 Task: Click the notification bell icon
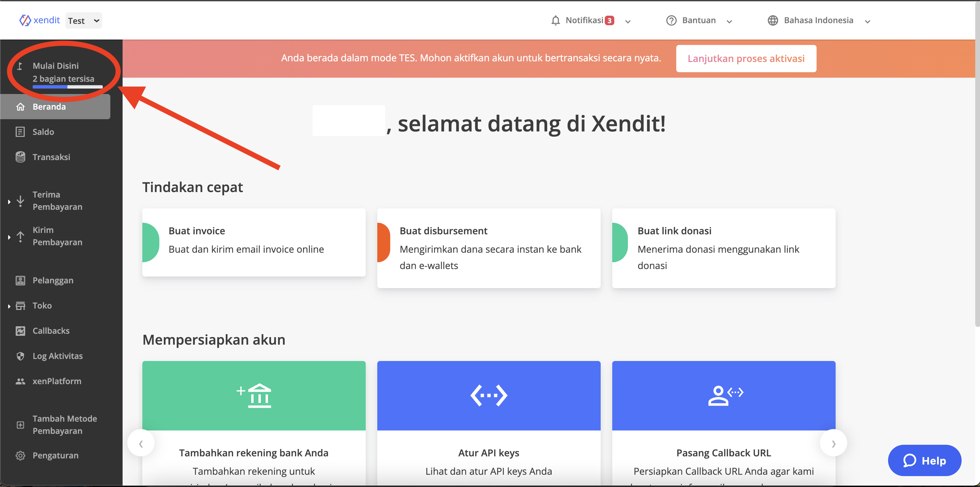click(555, 20)
